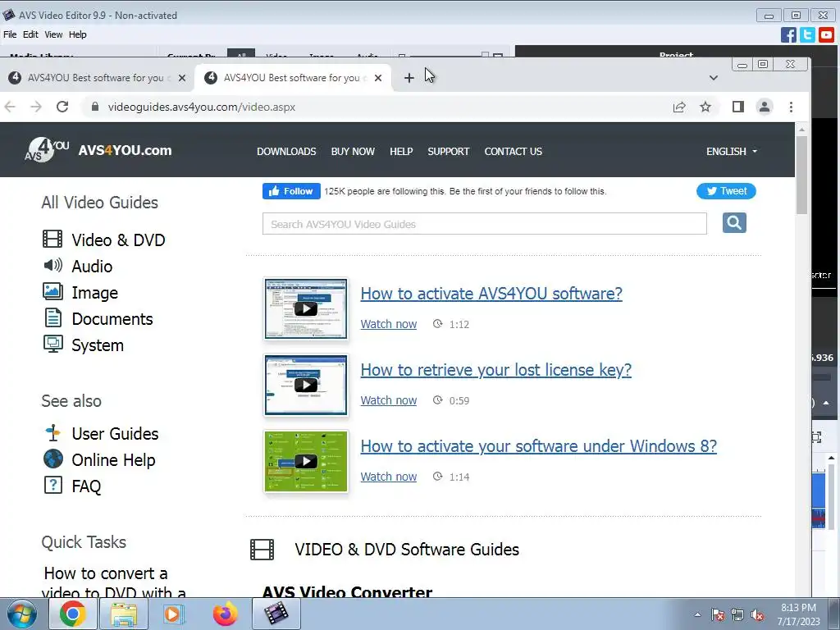Open the Facebook icon in AVS Video Editor

788,34
